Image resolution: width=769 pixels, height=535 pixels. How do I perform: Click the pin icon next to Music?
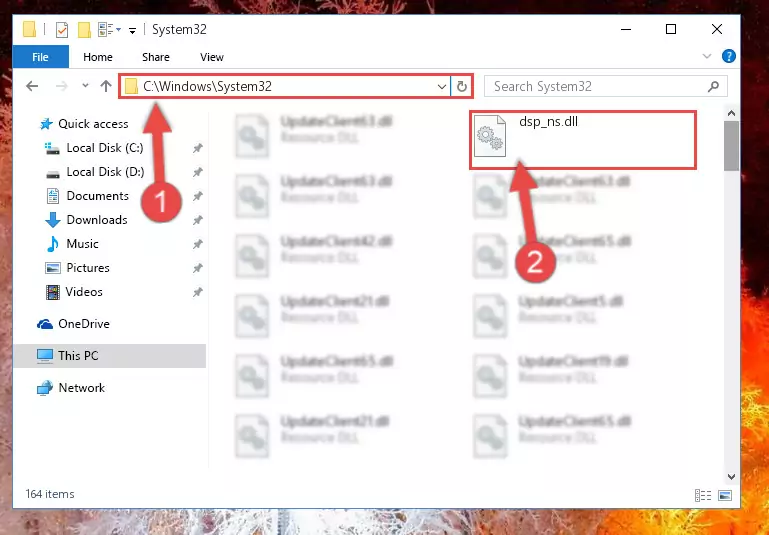[x=198, y=244]
